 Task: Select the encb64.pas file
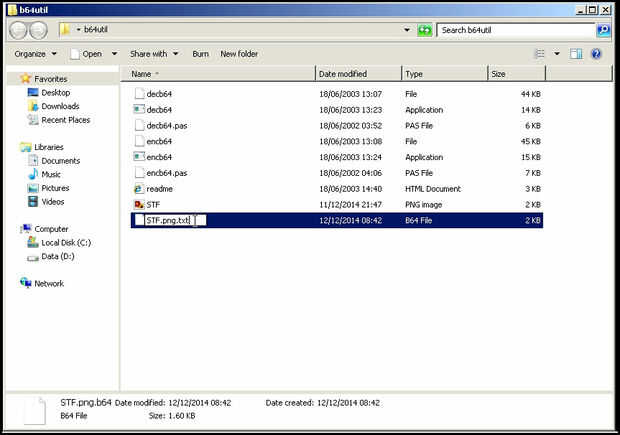click(167, 173)
